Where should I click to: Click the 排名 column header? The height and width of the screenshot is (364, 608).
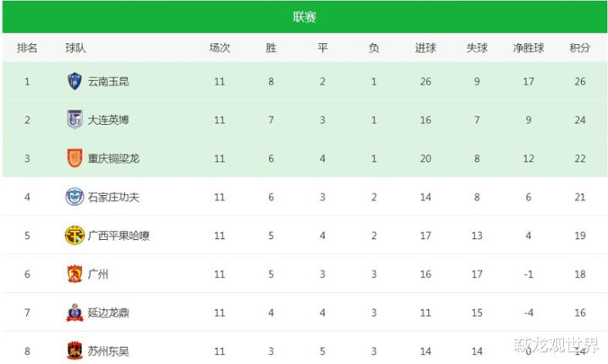click(x=27, y=48)
